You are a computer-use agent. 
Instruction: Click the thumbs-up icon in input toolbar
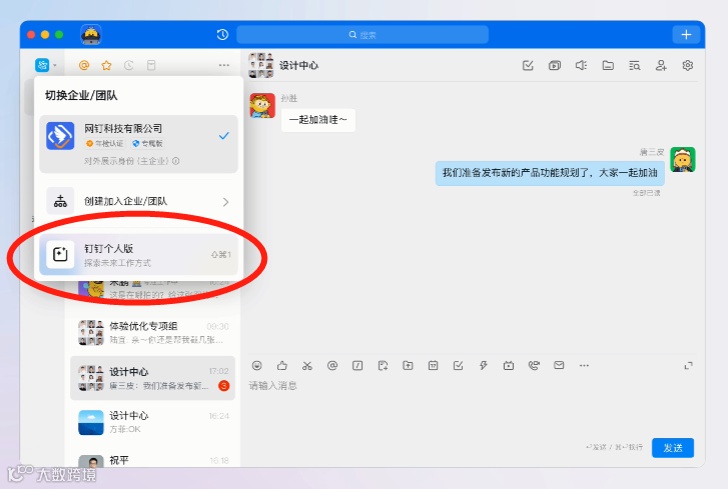point(282,365)
